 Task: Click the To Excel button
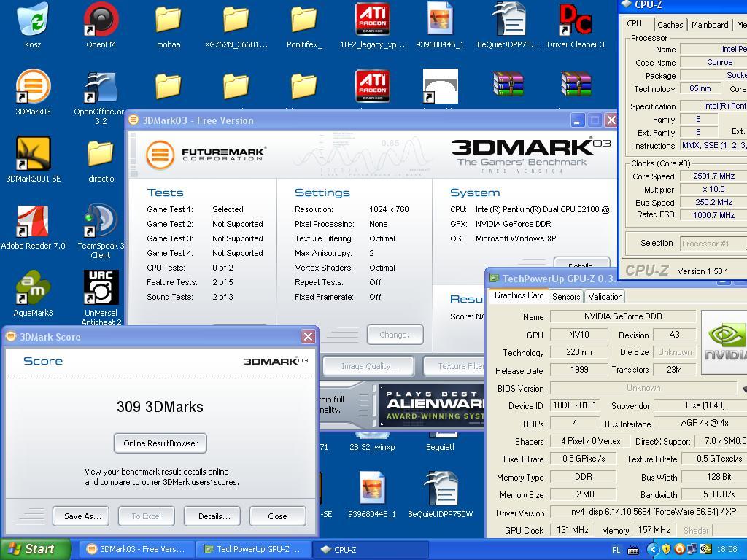146,516
